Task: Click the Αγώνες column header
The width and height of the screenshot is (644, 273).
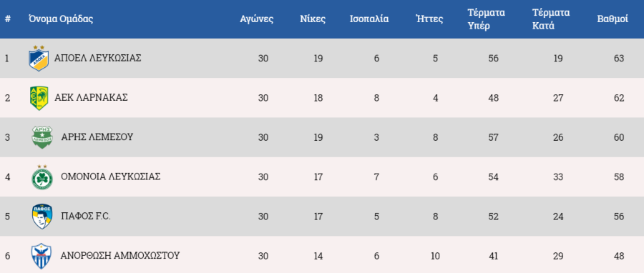Action: pos(257,19)
